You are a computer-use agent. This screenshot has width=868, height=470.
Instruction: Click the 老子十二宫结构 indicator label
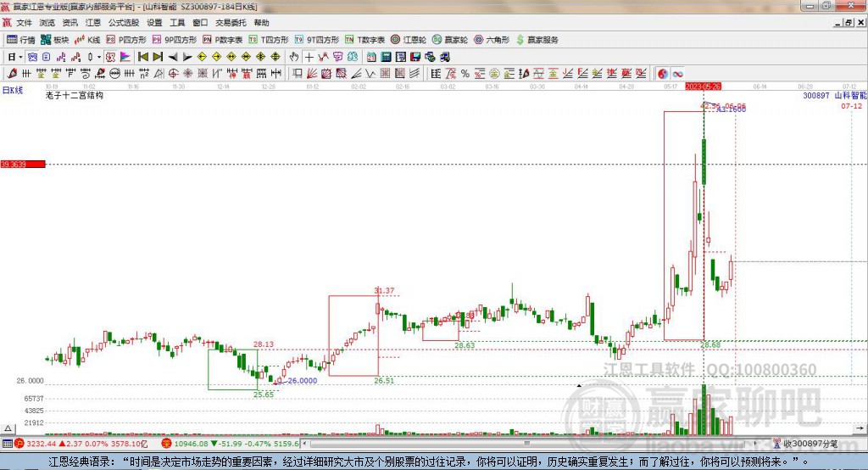(x=75, y=95)
